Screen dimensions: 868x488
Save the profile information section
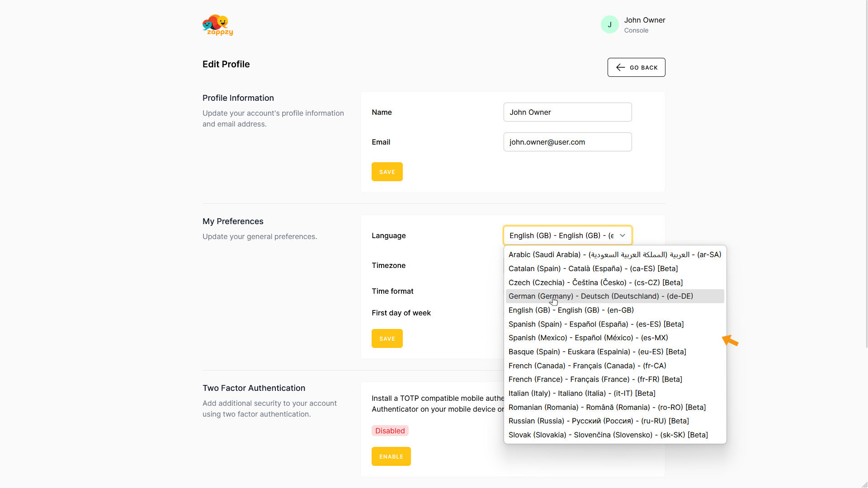tap(387, 172)
